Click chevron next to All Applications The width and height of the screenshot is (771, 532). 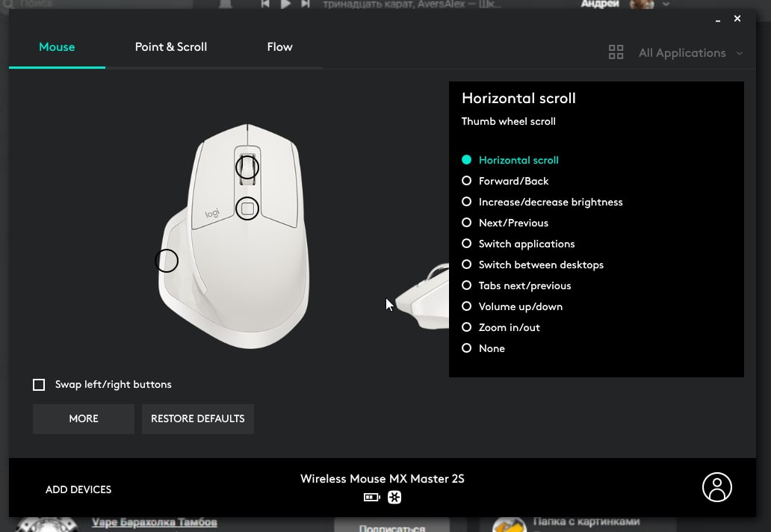tap(739, 53)
